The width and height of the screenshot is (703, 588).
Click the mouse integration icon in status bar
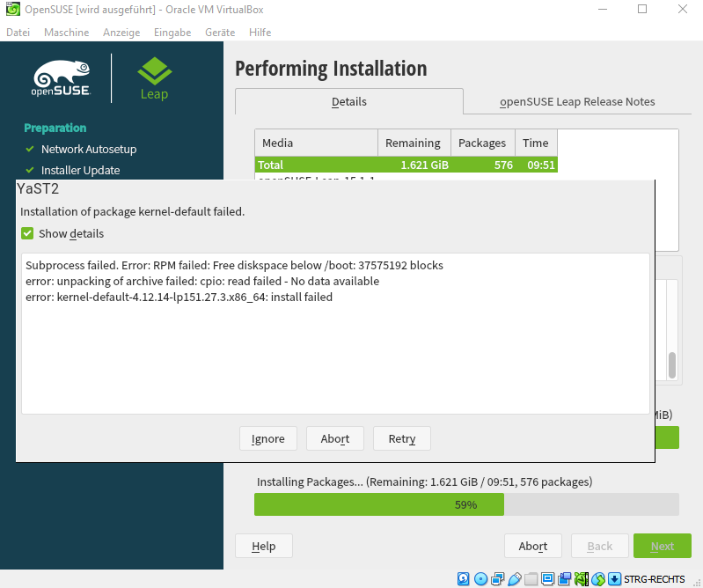598,579
